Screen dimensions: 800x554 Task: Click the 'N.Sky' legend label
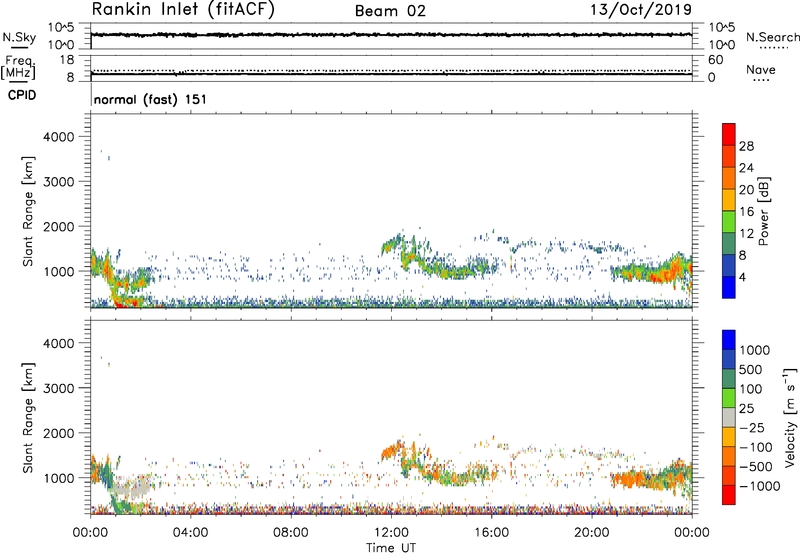click(19, 37)
